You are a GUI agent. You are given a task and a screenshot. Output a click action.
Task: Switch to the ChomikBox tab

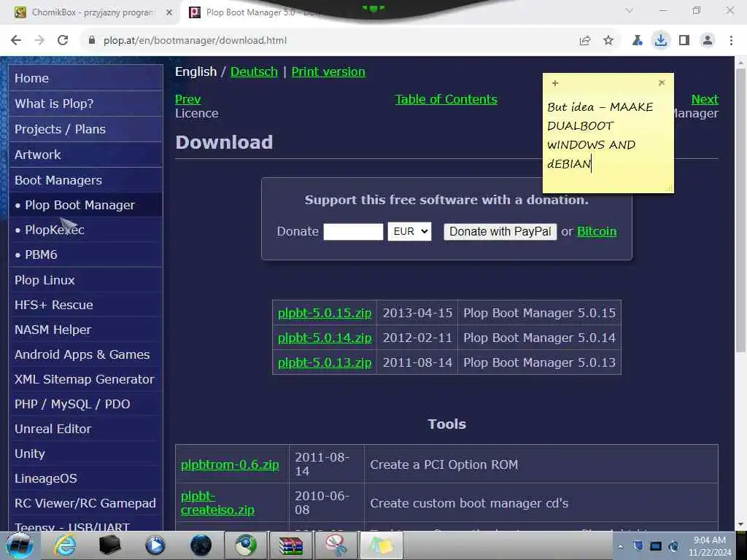pyautogui.click(x=93, y=12)
